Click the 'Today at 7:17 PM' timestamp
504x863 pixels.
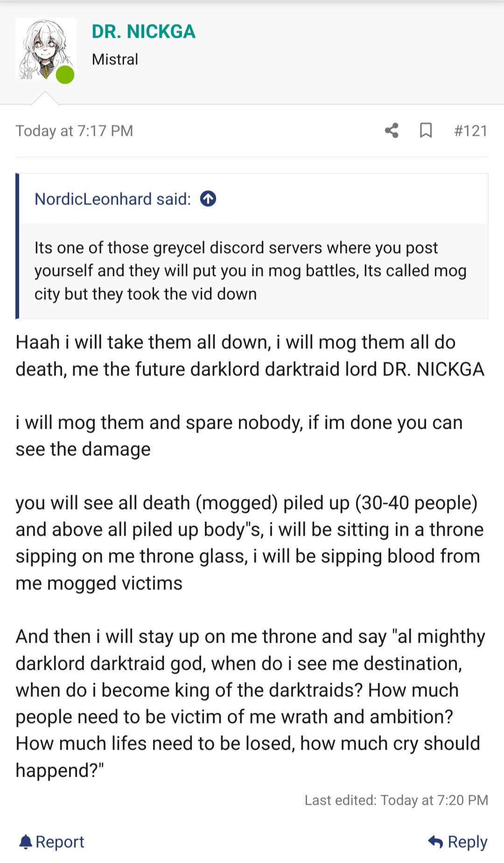click(x=74, y=131)
